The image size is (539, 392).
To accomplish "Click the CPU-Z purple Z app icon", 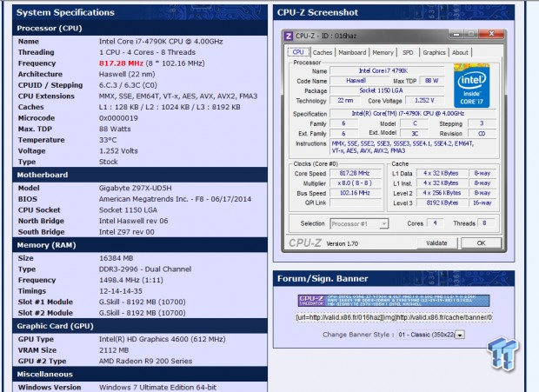I will click(x=289, y=36).
